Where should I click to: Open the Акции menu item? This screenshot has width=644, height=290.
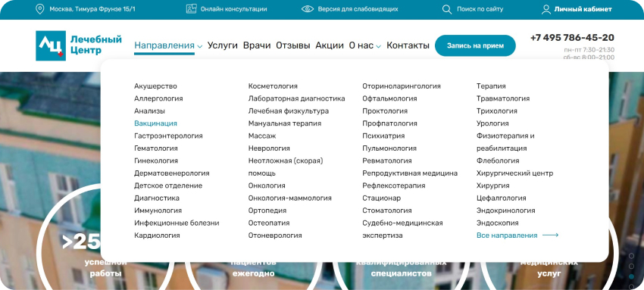click(x=330, y=45)
